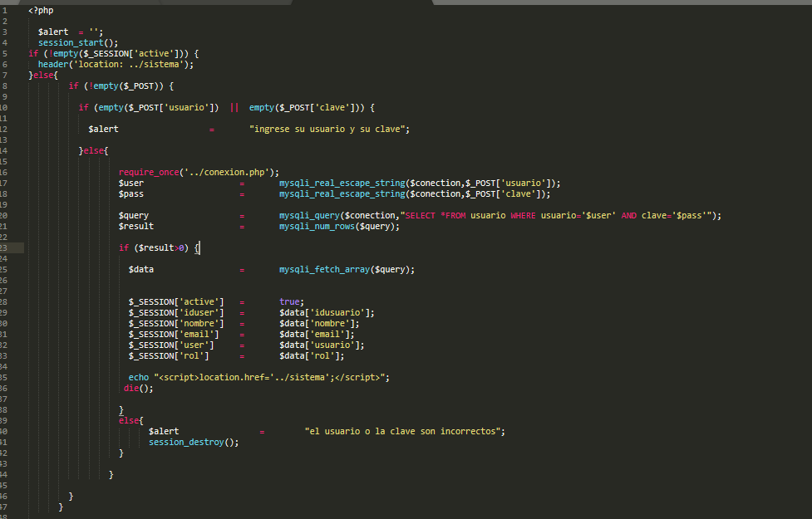The image size is (812, 519).
Task: Click the *FROM token in the SQL string
Action: [453, 216]
